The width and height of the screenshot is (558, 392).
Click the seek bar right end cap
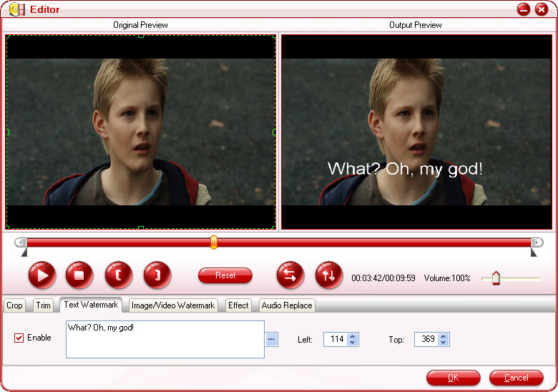coord(537,242)
